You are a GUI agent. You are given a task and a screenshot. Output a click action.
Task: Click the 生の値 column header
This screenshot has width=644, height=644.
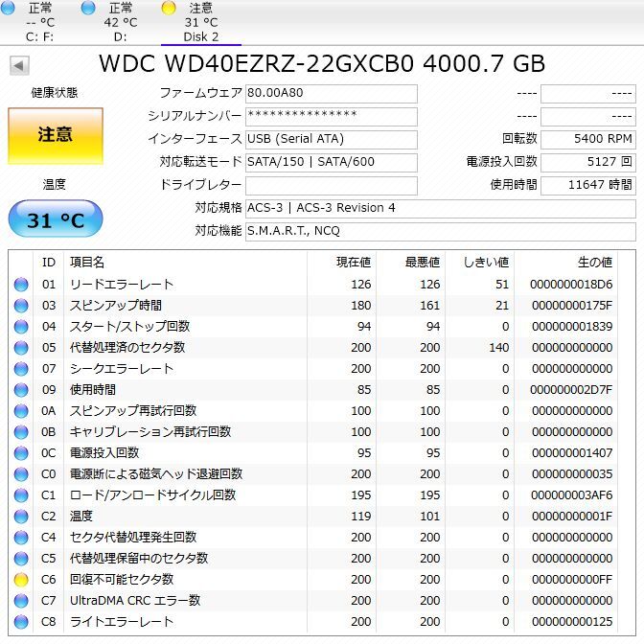click(566, 262)
